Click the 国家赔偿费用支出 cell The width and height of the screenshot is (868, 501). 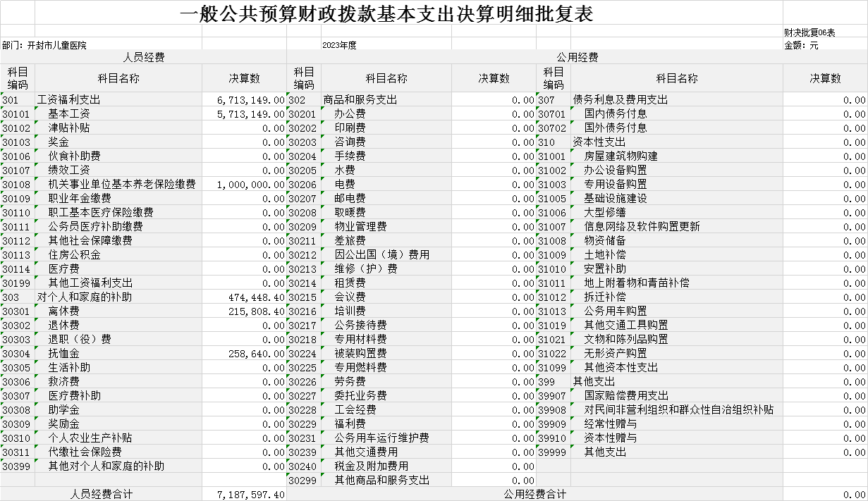(625, 396)
